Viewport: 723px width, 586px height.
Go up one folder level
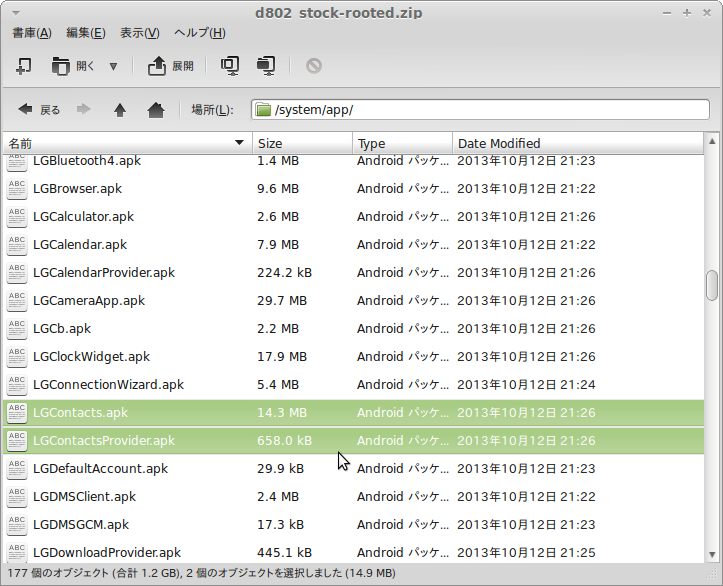pos(120,110)
